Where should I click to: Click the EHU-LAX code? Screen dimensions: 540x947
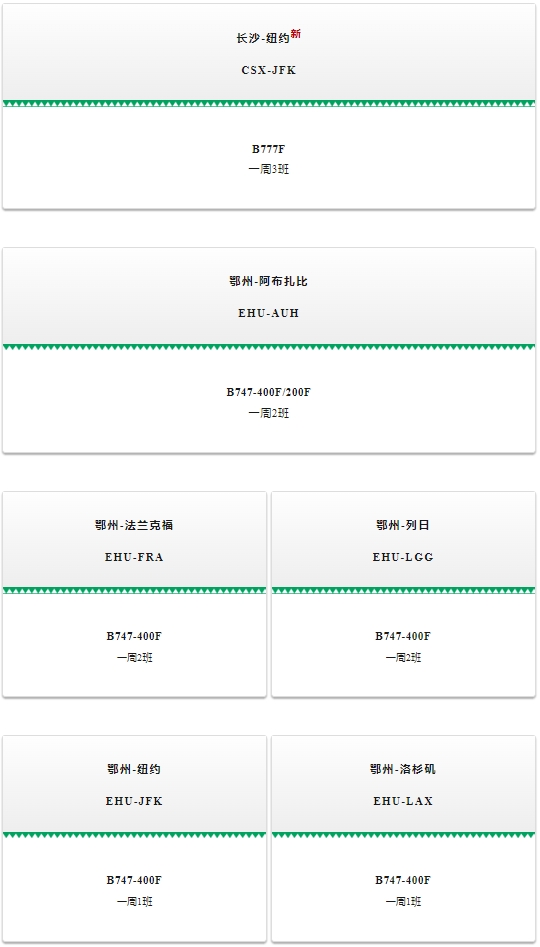403,801
